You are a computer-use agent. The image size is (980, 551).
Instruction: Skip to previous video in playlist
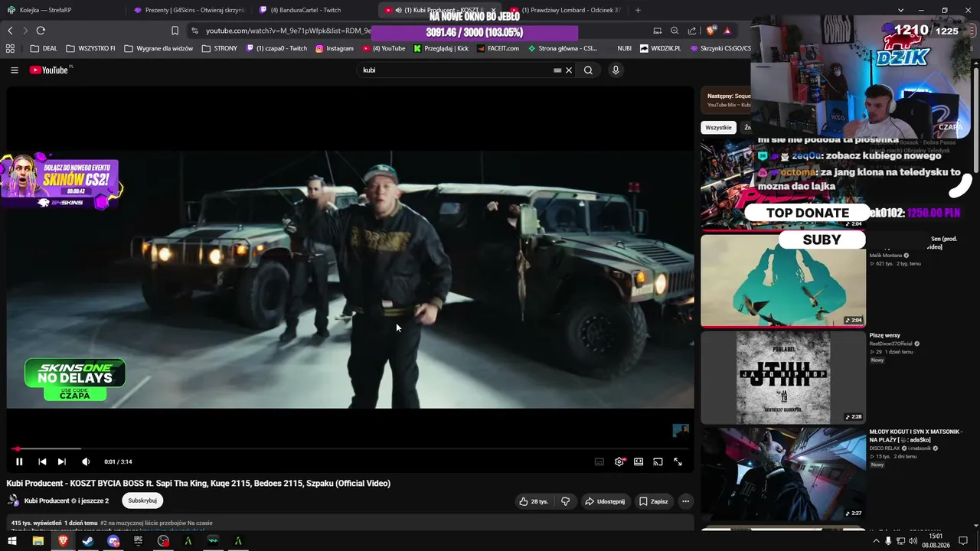click(x=42, y=461)
